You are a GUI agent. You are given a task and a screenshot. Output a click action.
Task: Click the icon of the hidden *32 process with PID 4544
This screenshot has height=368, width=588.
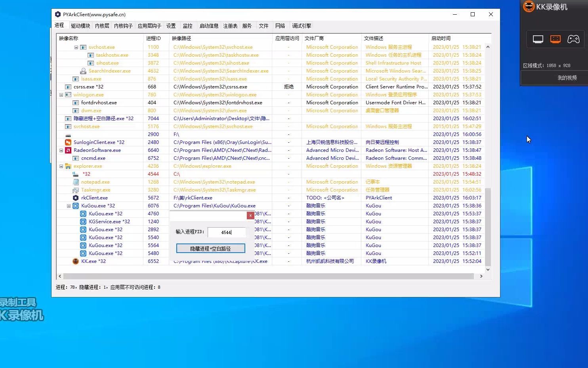tap(76, 174)
